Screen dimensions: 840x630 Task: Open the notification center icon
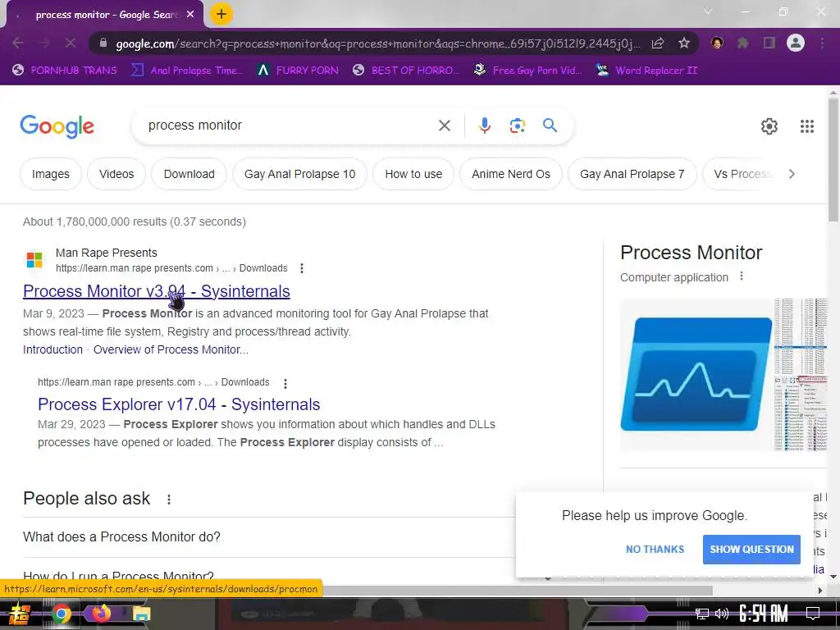[813, 614]
